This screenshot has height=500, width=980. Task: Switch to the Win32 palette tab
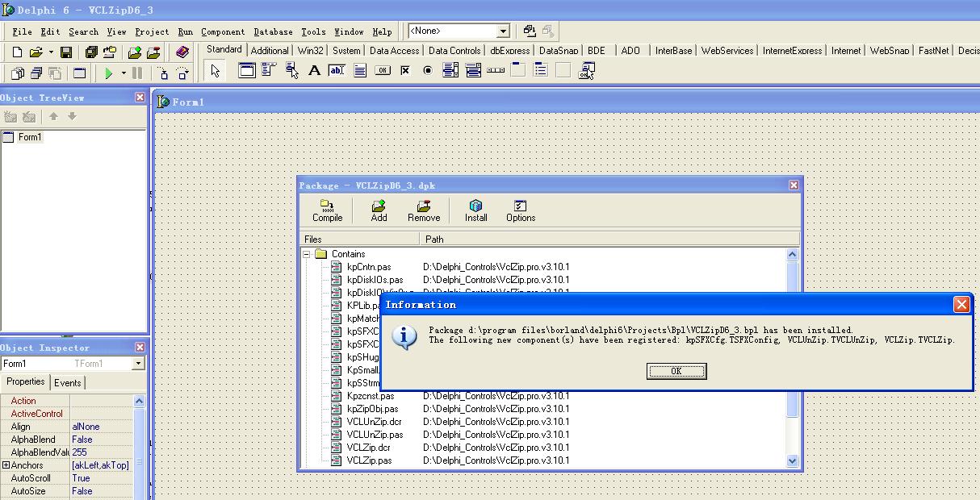[x=311, y=50]
